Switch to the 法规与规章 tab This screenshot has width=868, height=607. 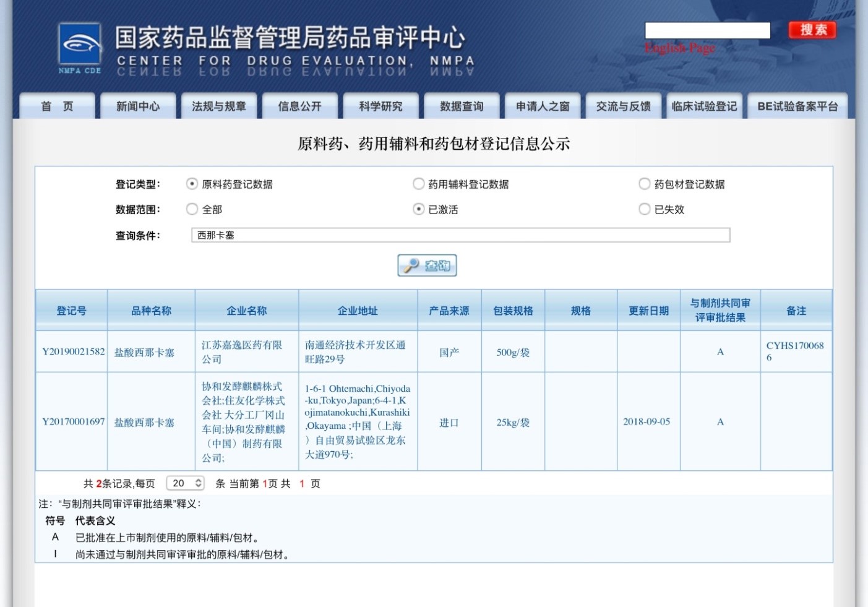(x=219, y=106)
